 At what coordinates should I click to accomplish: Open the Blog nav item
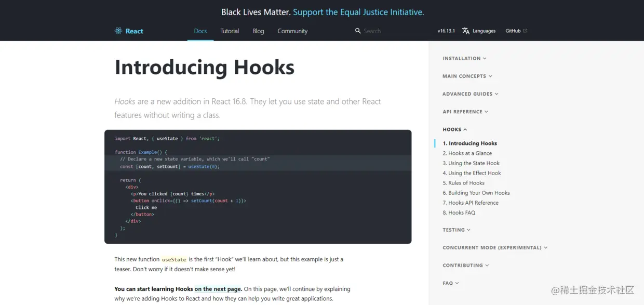[258, 31]
